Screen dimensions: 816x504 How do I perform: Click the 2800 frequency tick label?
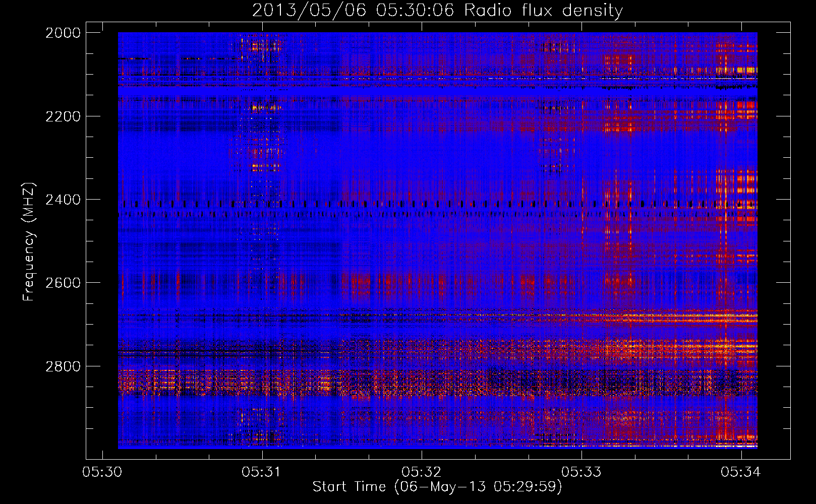(x=63, y=366)
